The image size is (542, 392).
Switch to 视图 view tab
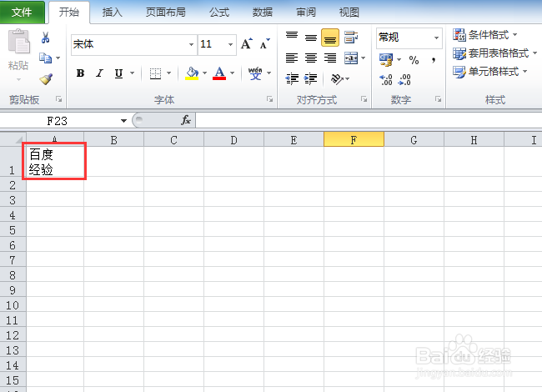(349, 13)
